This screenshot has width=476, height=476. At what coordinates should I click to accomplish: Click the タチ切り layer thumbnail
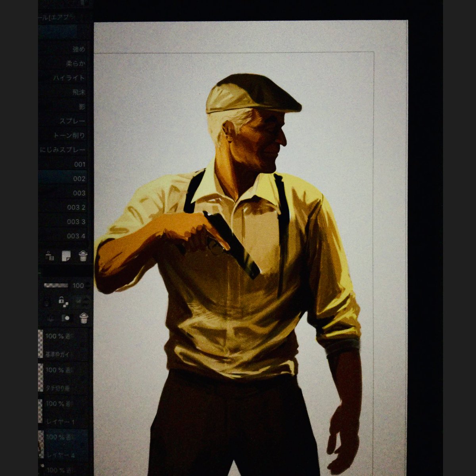(x=40, y=378)
